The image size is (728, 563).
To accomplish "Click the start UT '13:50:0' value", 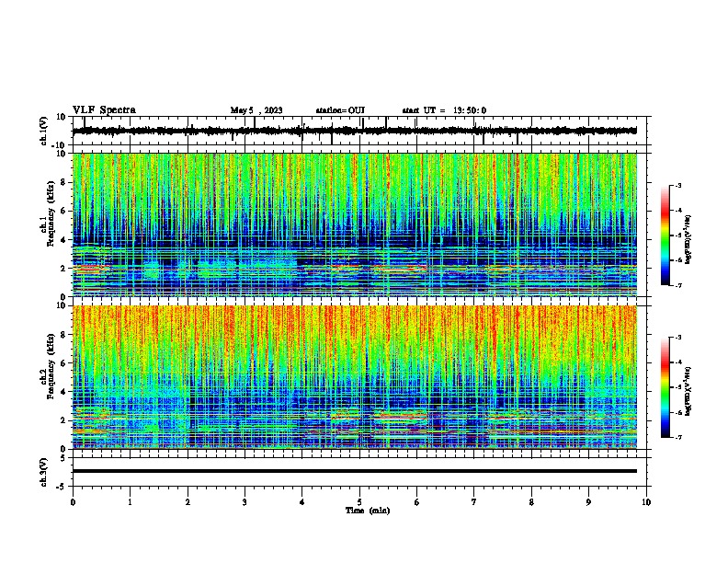I will pos(470,110).
